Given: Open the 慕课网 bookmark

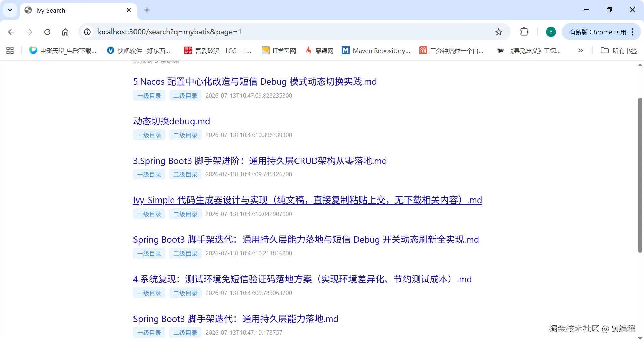Looking at the screenshot, I should pos(319,51).
